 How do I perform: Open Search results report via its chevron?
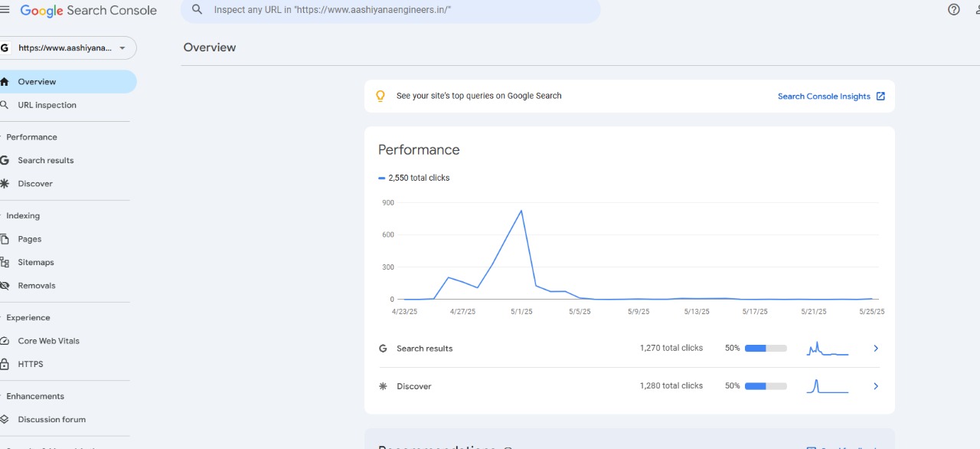click(x=876, y=349)
